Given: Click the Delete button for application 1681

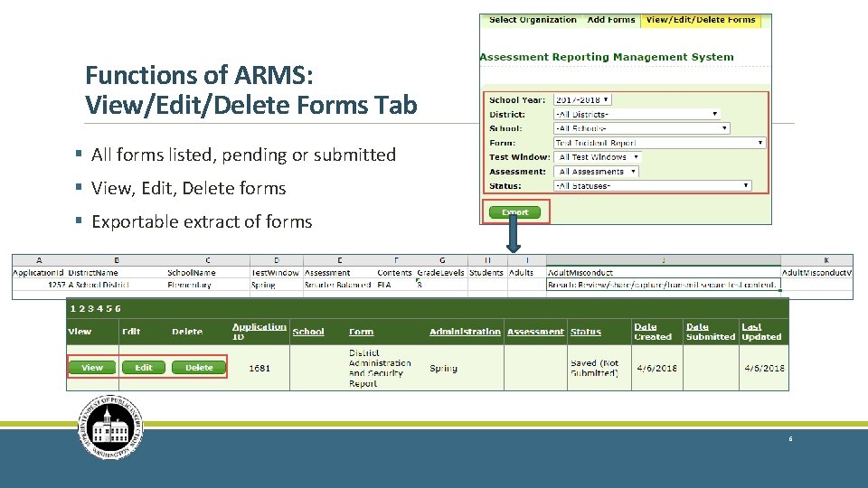Looking at the screenshot, I should click(199, 368).
